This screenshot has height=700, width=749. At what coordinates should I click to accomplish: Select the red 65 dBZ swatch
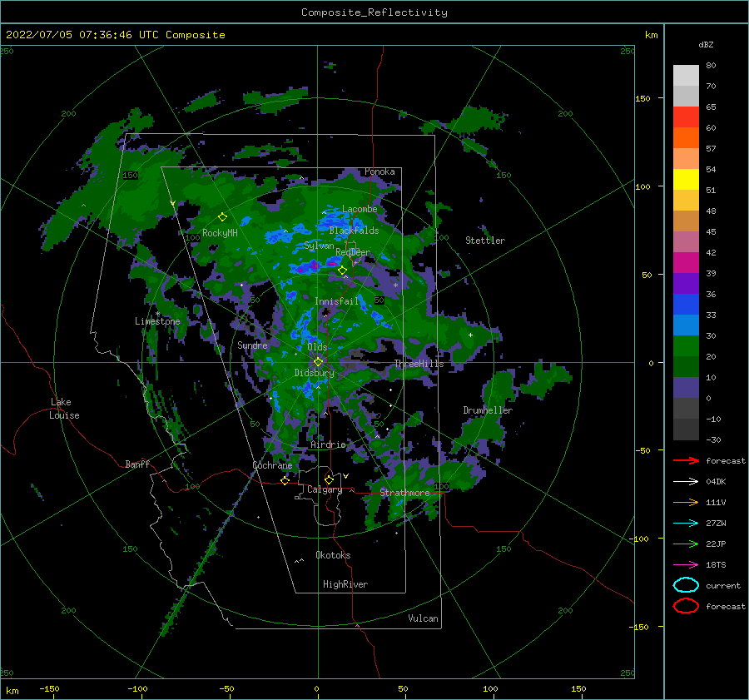click(686, 117)
